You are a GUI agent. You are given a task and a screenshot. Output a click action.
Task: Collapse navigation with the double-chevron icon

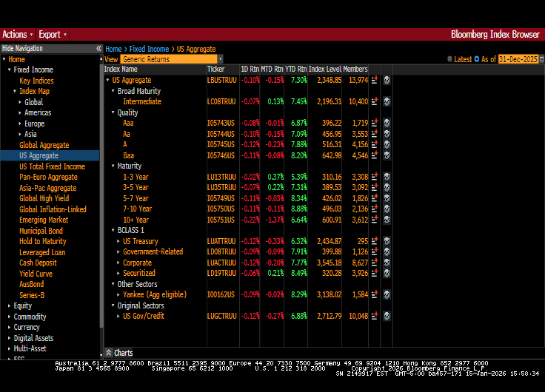tap(98, 49)
